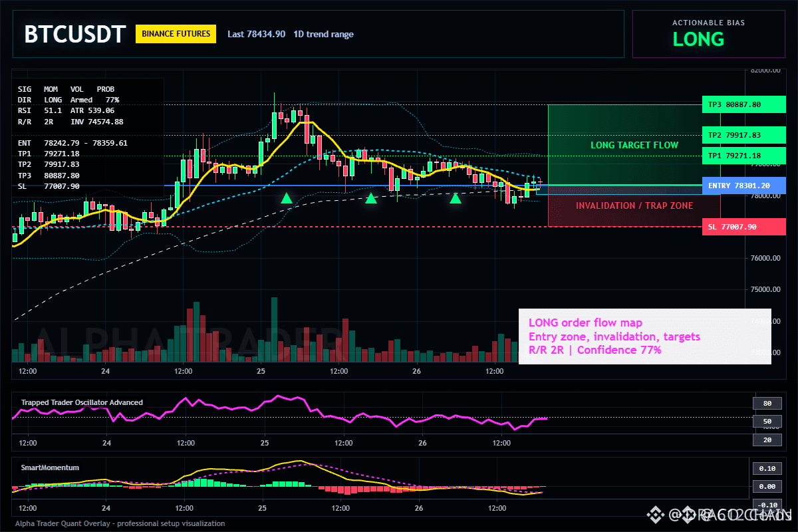Click the 76000.00 price axis label
Image resolution: width=798 pixels, height=532 pixels.
coord(765,258)
